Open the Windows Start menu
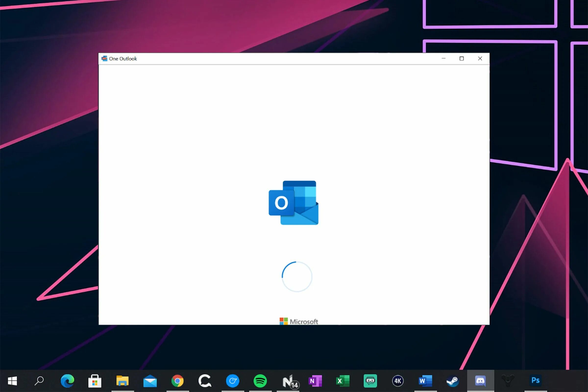Screen dimensions: 588x392 (12, 381)
